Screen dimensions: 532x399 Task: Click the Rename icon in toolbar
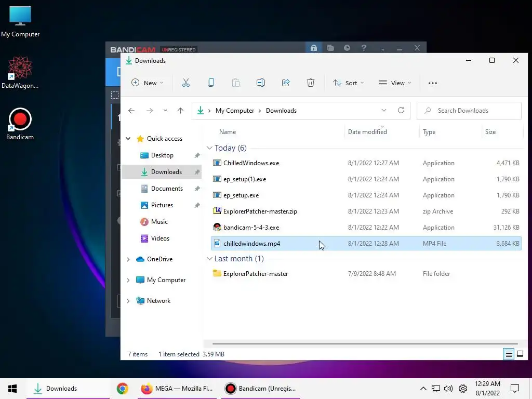pos(261,83)
